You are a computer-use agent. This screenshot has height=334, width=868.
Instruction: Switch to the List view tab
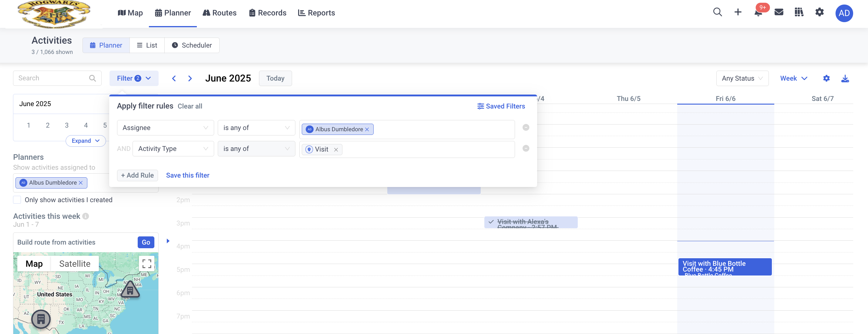(147, 45)
